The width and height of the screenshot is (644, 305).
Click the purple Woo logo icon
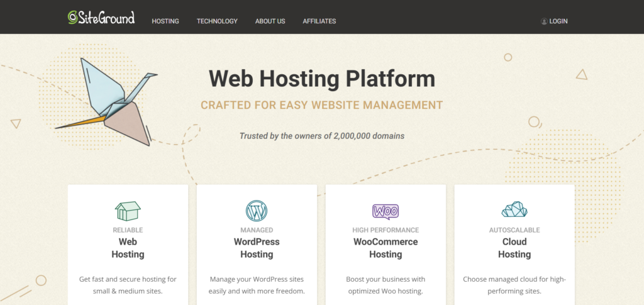[x=386, y=211]
